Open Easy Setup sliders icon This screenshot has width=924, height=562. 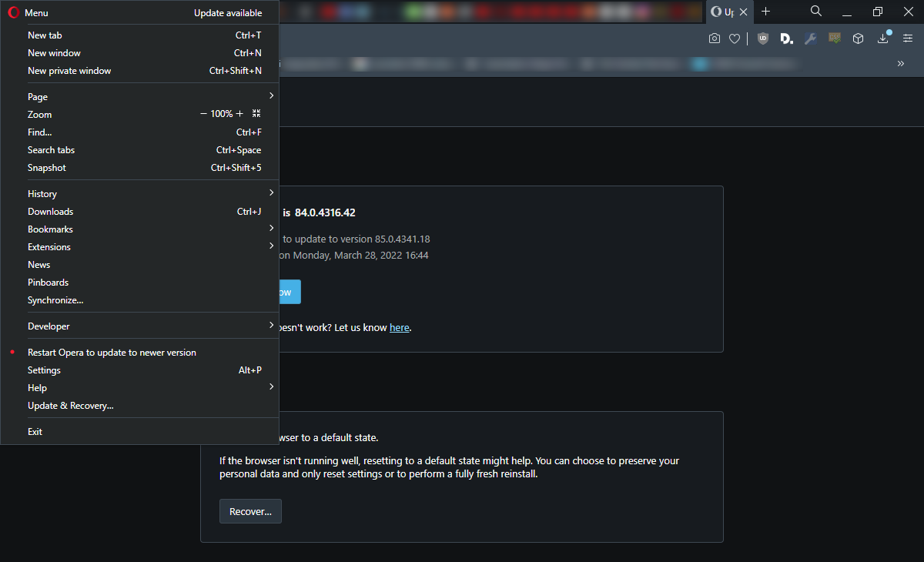908,38
